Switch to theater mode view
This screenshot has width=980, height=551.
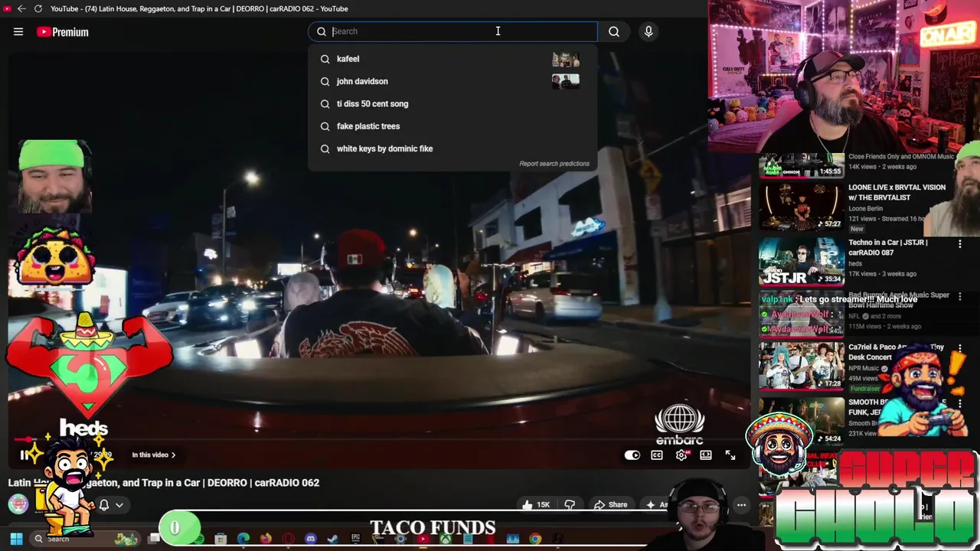(x=706, y=455)
